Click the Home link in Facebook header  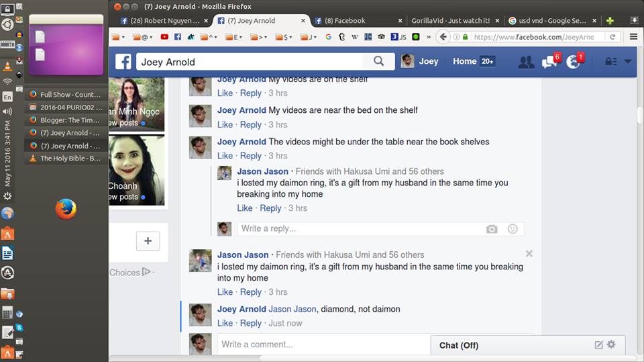point(464,61)
